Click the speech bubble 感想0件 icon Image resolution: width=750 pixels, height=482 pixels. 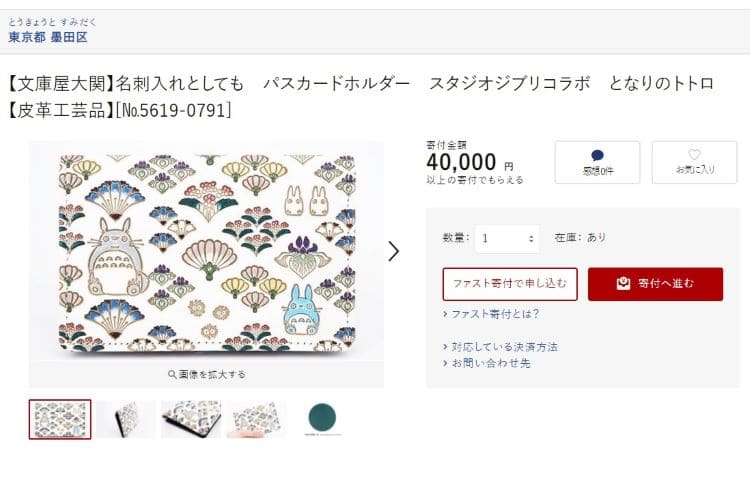pos(597,156)
